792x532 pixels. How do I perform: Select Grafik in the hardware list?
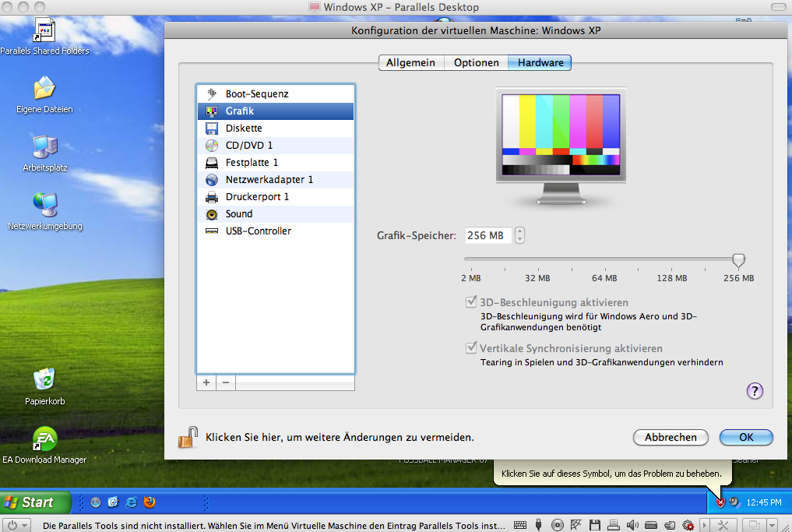tap(276, 111)
